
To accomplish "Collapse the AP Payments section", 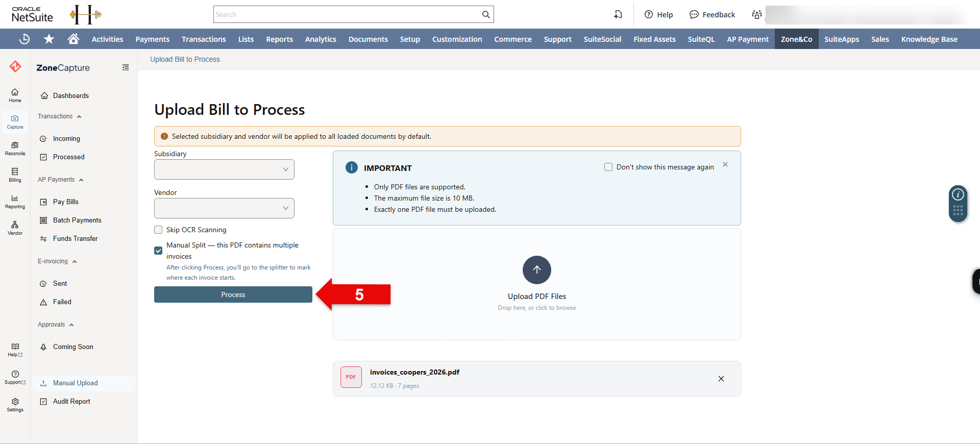I will pos(61,180).
